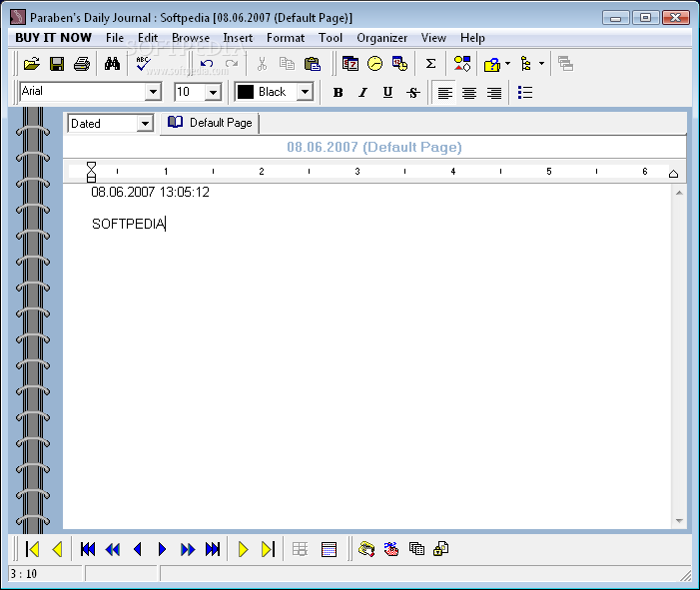Go to previous page with yellow left arrow
Screen dimensions: 700x590
(x=57, y=549)
